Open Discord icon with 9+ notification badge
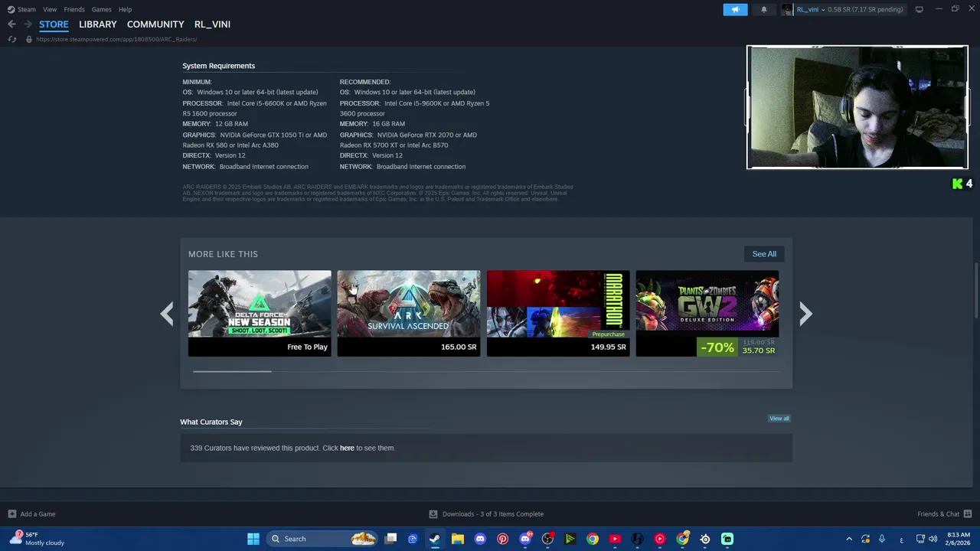Image resolution: width=980 pixels, height=551 pixels. (x=525, y=539)
